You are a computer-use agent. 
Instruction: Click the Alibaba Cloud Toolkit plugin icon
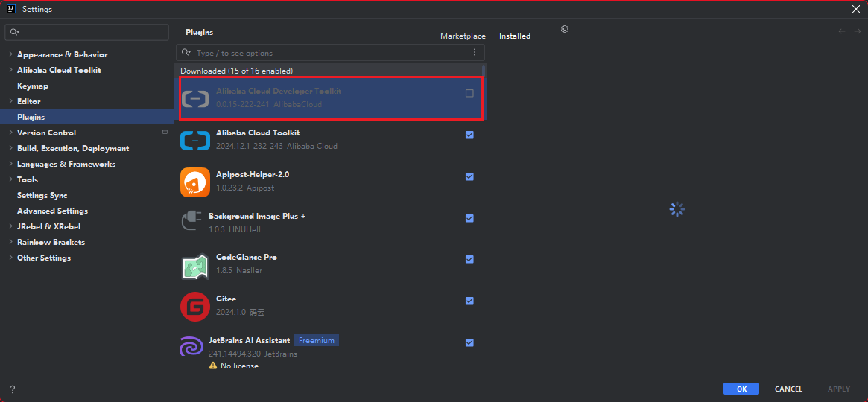click(x=195, y=141)
